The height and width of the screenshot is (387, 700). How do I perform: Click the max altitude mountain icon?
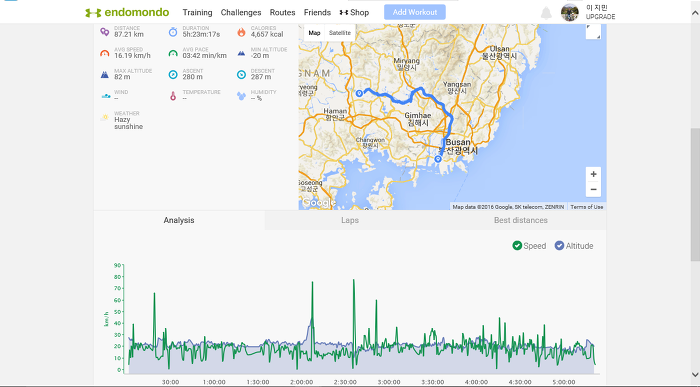click(104, 75)
